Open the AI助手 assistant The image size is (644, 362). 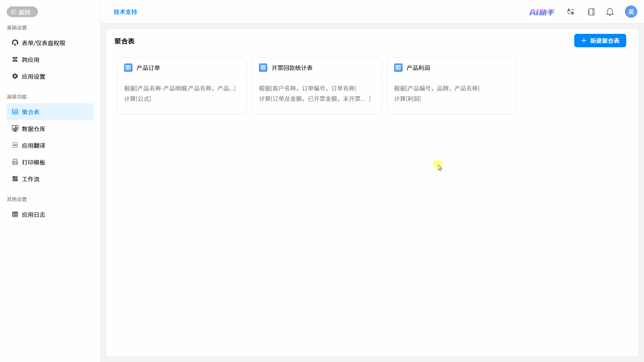(542, 12)
